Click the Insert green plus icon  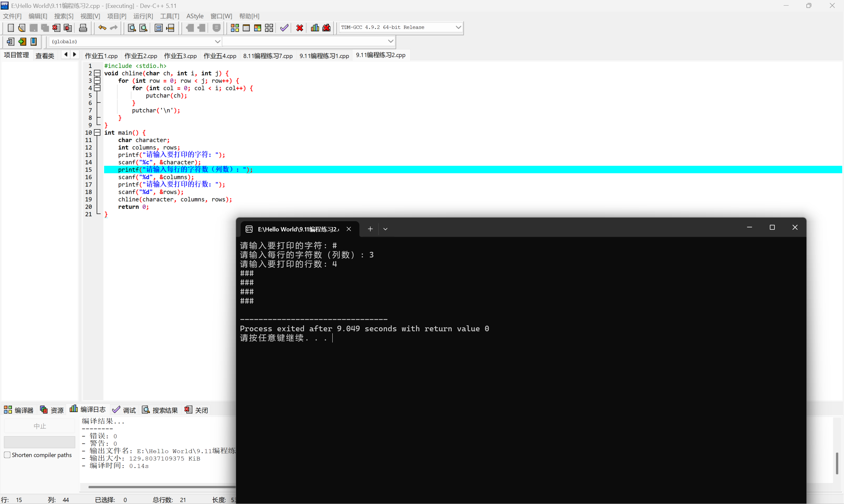coord(22,42)
